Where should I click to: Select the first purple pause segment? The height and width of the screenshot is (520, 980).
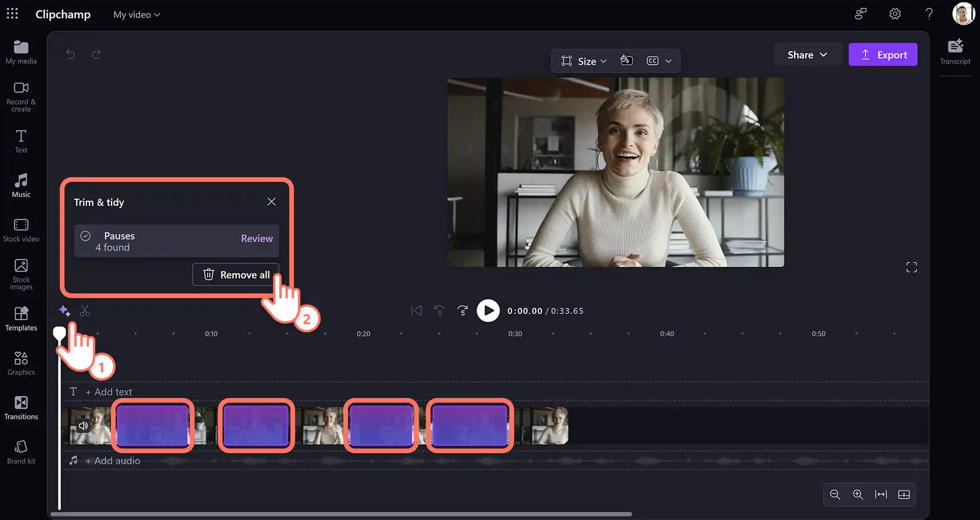point(153,426)
